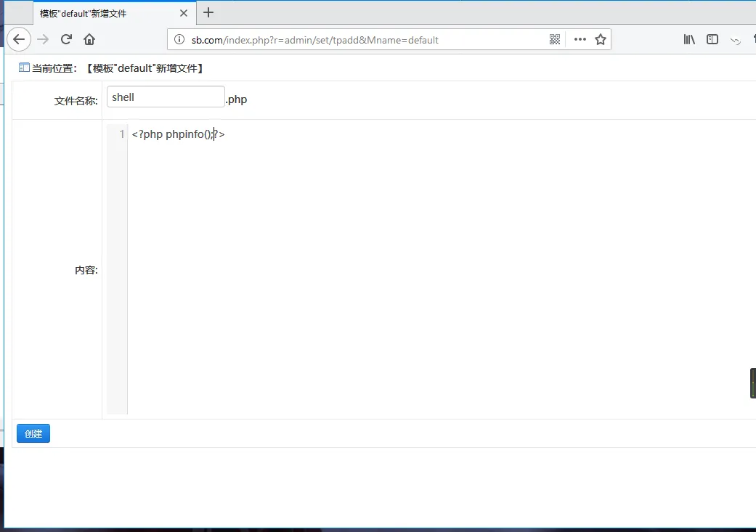Viewport: 756px width, 532px height.
Task: Close the 模板"default"新增文件 tab
Action: (x=184, y=13)
